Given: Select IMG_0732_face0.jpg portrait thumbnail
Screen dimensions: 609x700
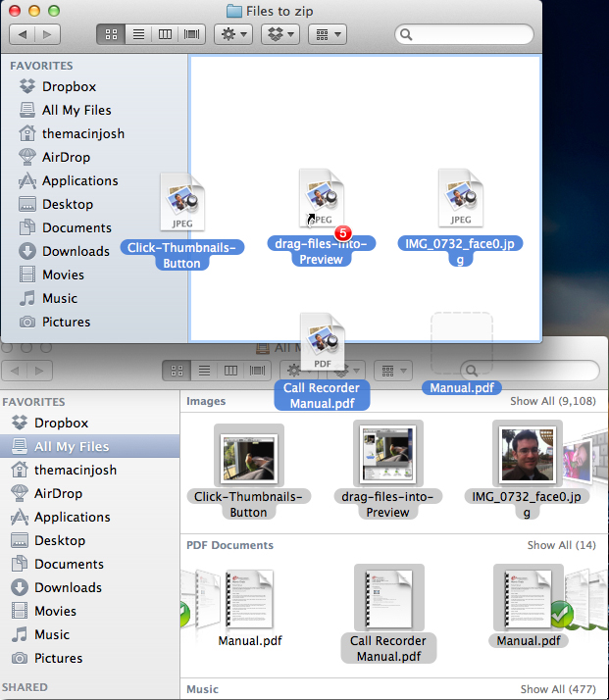Looking at the screenshot, I should (528, 453).
